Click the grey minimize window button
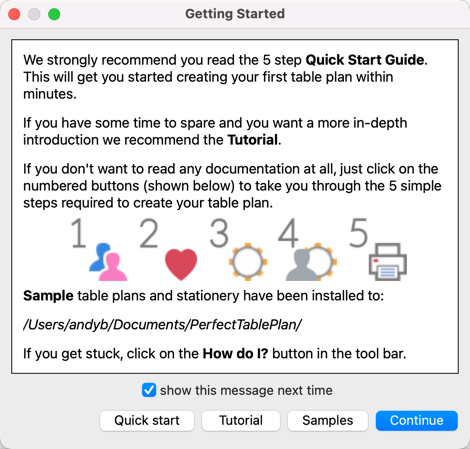 click(x=34, y=14)
